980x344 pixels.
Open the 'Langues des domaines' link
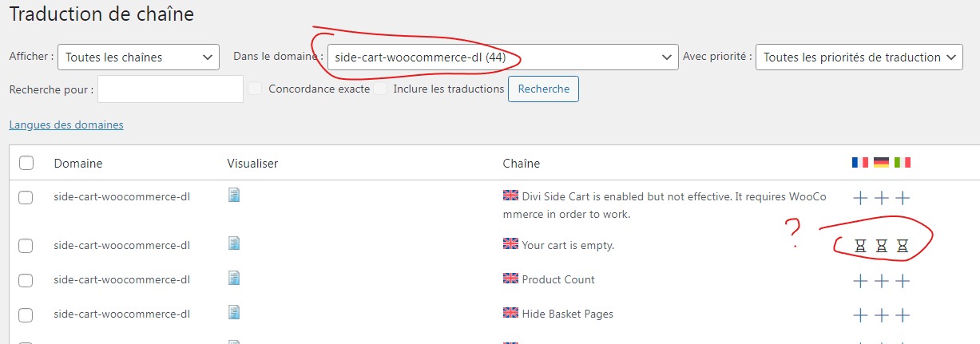coord(66,125)
